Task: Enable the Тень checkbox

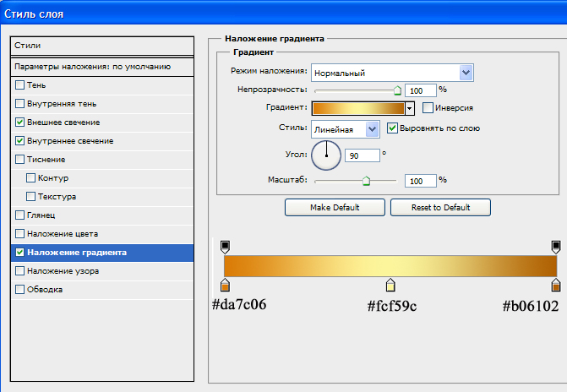Action: 20,85
